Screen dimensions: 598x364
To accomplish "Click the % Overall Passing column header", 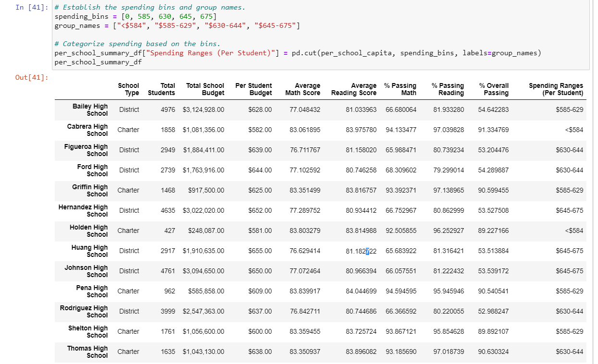I will tap(493, 89).
